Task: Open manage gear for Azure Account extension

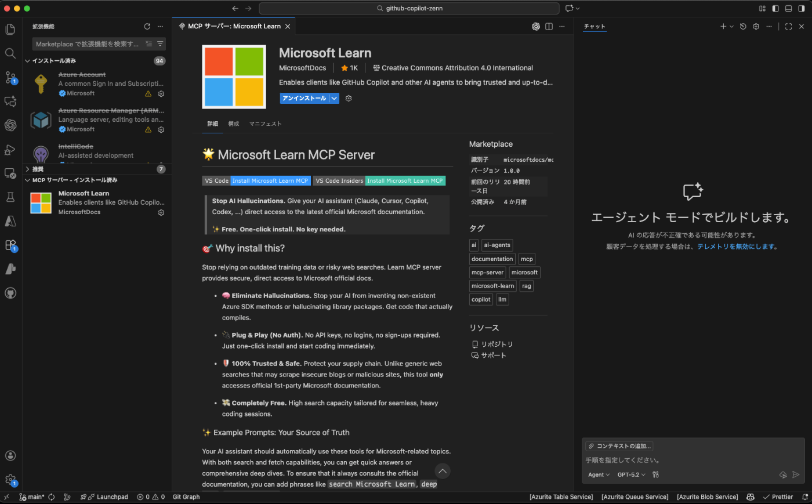Action: (161, 93)
